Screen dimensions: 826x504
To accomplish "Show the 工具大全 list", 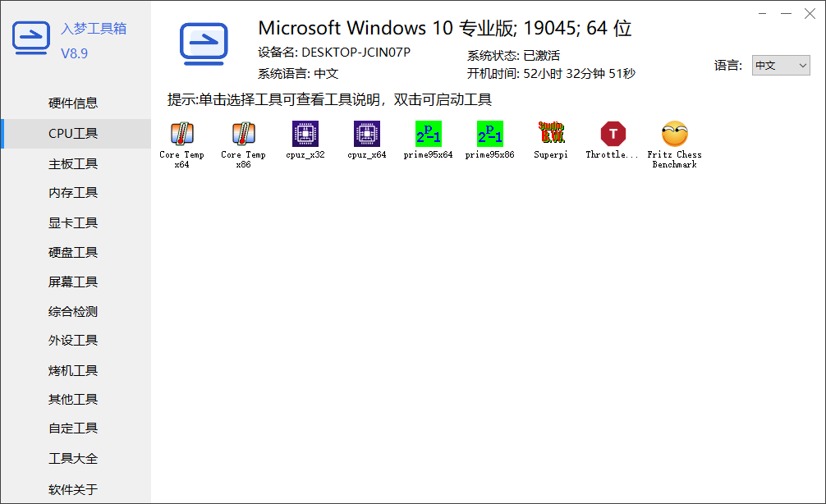I will tap(73, 459).
